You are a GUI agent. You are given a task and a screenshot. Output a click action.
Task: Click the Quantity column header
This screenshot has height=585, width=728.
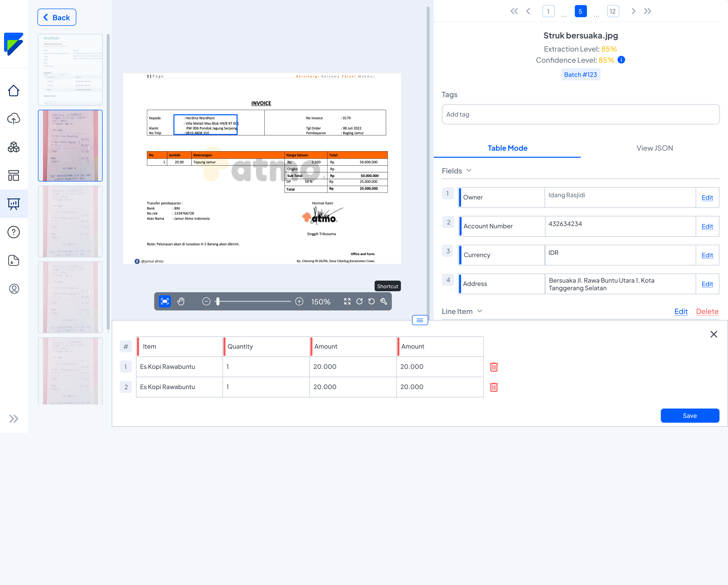point(266,347)
